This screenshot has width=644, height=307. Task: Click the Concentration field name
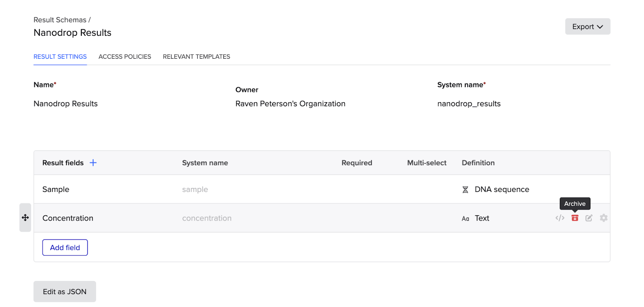(x=68, y=218)
